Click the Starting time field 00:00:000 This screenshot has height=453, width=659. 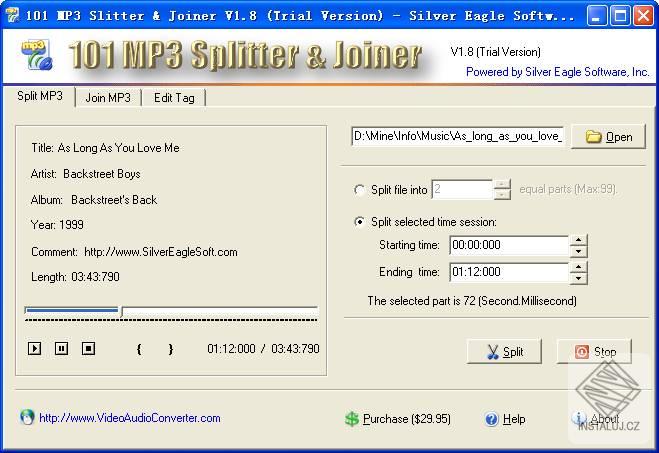[509, 245]
